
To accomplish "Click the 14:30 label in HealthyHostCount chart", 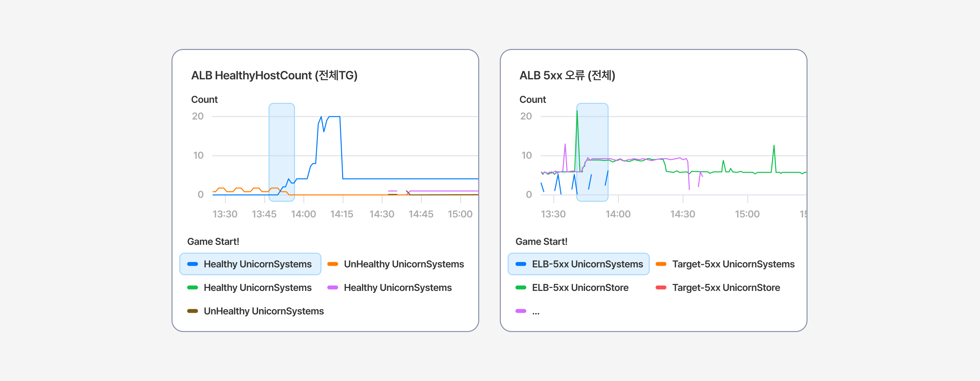I will point(382,214).
